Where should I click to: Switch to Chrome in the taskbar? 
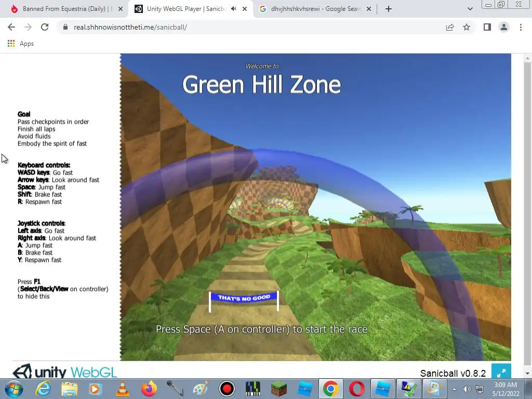click(331, 389)
